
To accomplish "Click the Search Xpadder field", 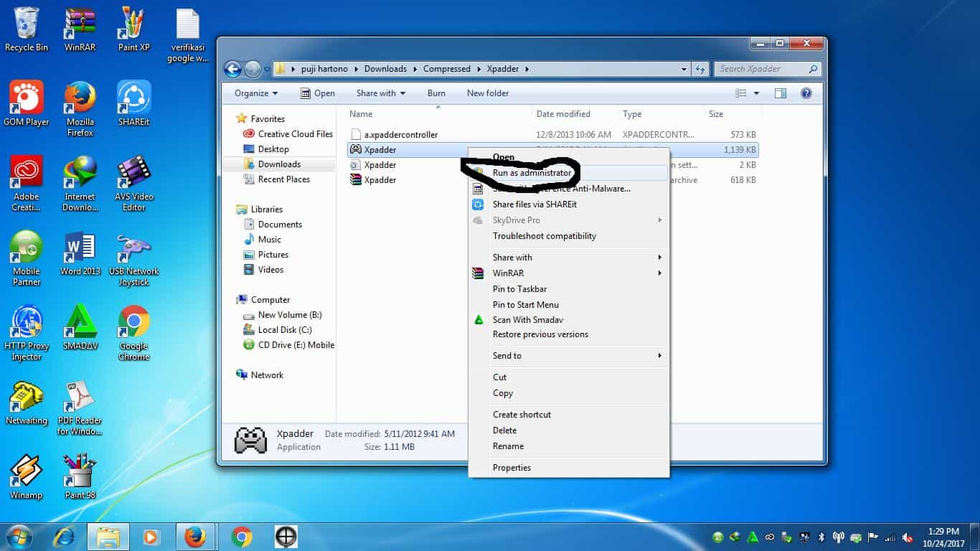I will point(768,69).
